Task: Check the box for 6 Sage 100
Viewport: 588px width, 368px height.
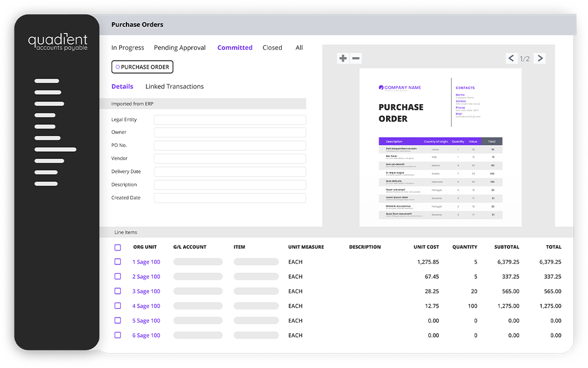Action: click(x=118, y=335)
